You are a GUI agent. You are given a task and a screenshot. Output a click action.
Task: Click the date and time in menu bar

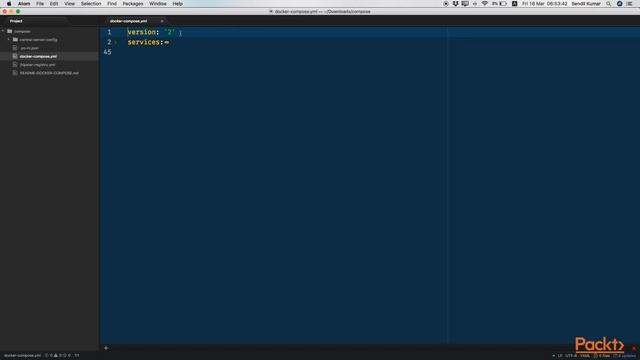pos(544,4)
